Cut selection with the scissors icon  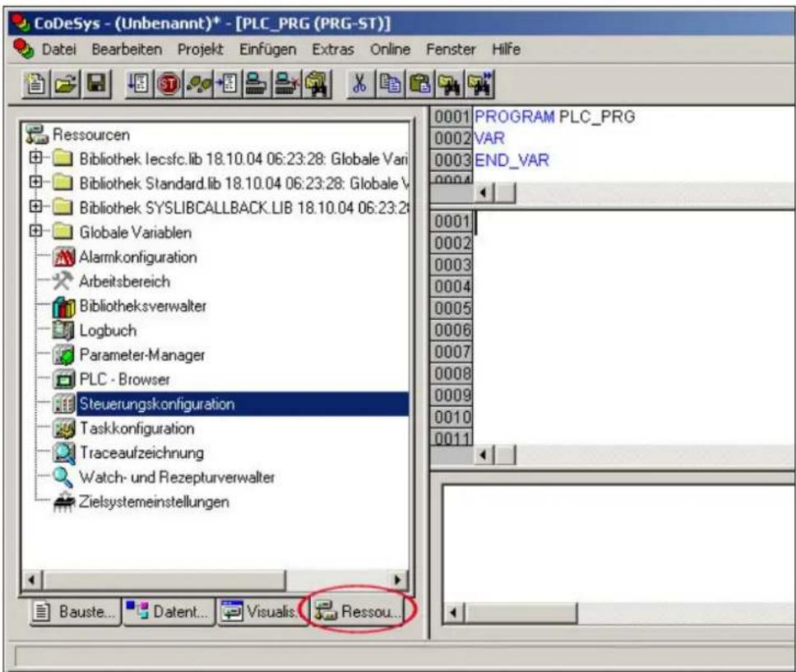point(359,83)
